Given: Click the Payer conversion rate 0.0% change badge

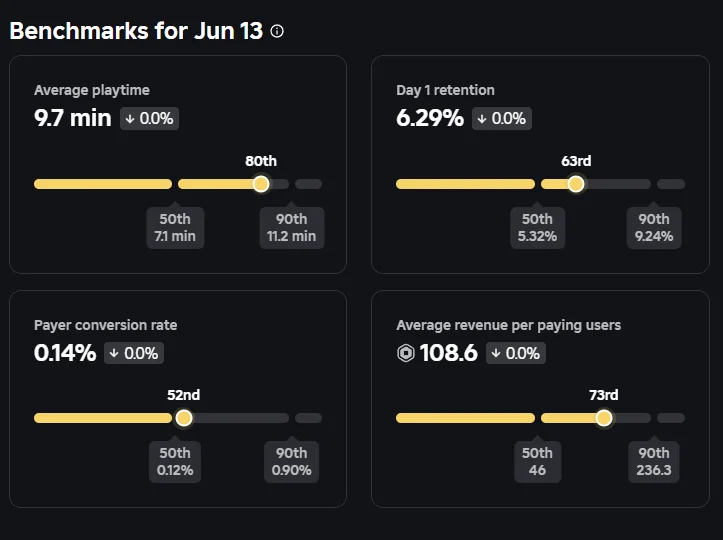Looking at the screenshot, I should (134, 353).
